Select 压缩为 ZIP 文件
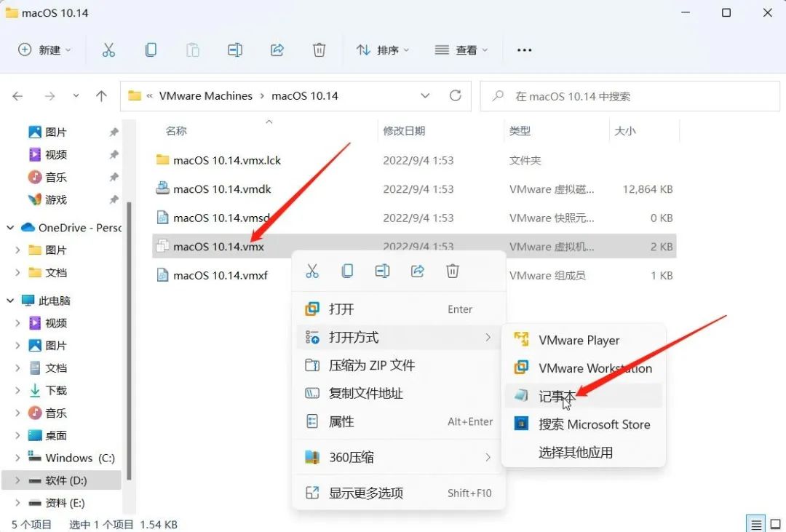Viewport: 786px width, 532px height. (x=400, y=365)
